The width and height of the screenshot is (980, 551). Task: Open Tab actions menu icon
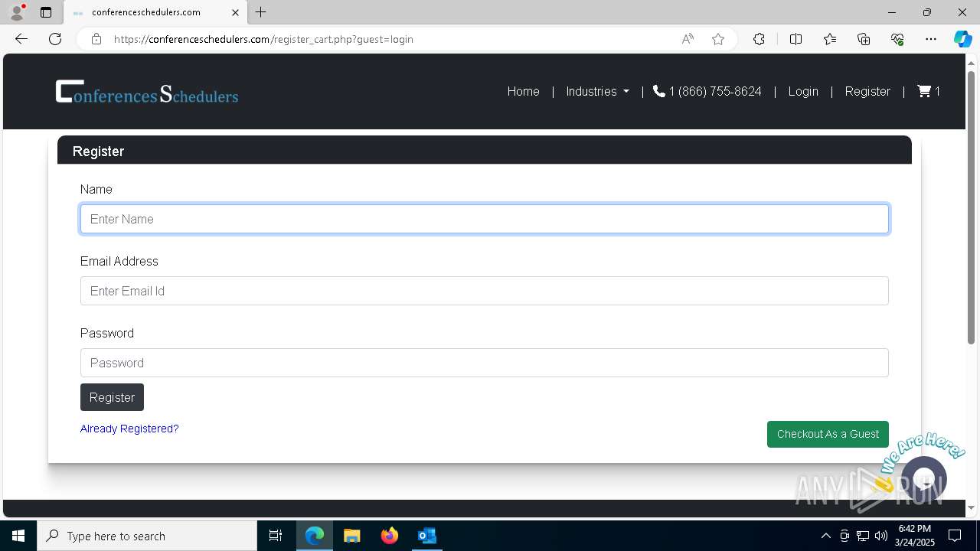pos(46,12)
